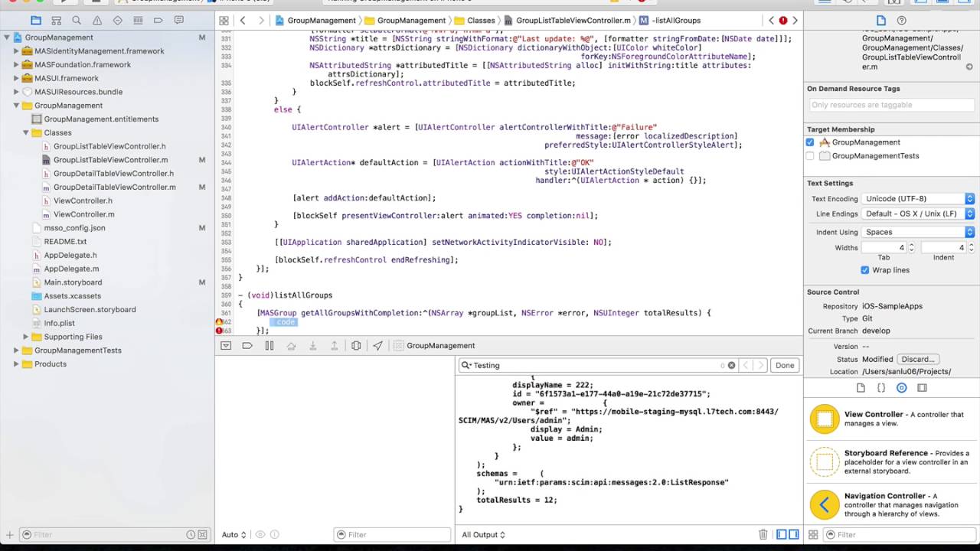Jump to next issue arrow

click(x=795, y=21)
